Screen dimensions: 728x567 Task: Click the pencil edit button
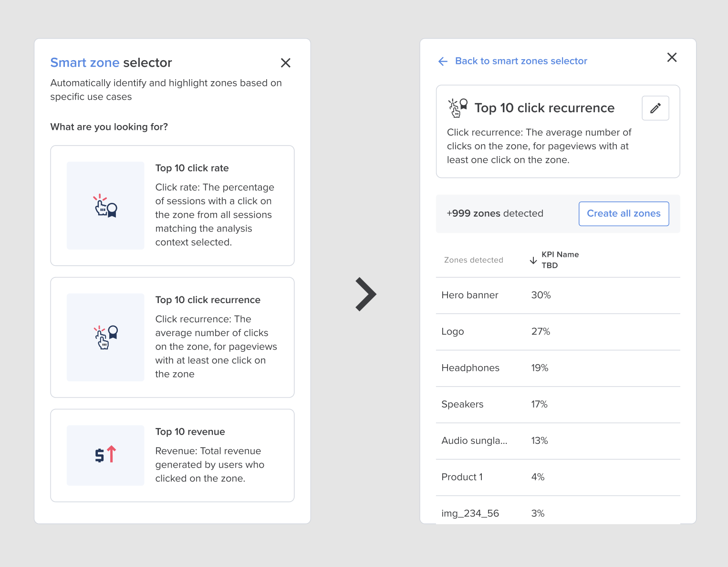(x=655, y=108)
